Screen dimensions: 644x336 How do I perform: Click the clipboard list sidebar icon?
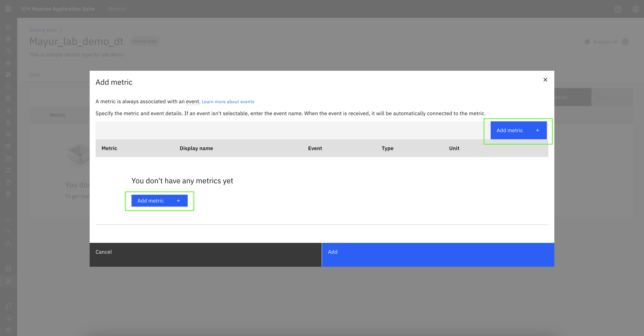tap(8, 194)
